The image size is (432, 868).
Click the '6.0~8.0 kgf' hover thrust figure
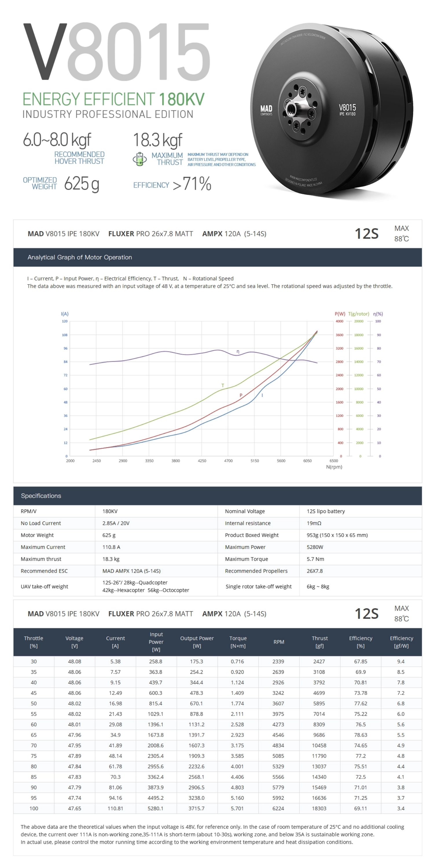tap(57, 140)
